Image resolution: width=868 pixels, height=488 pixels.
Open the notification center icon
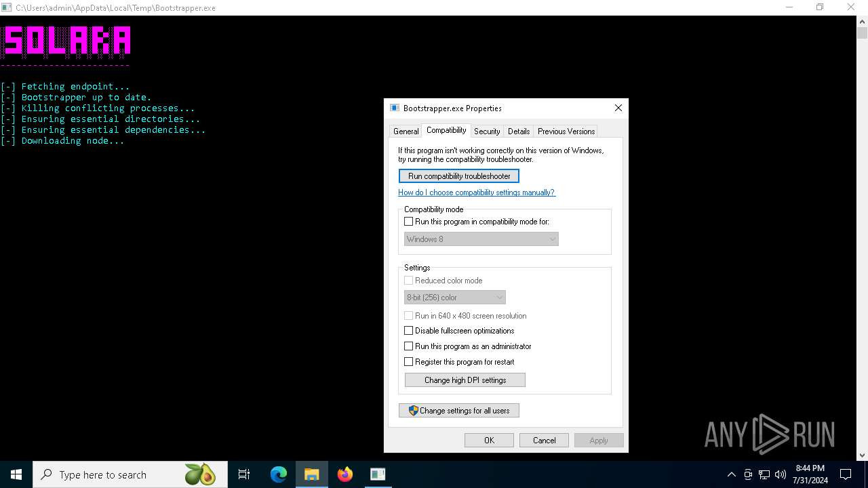(846, 474)
